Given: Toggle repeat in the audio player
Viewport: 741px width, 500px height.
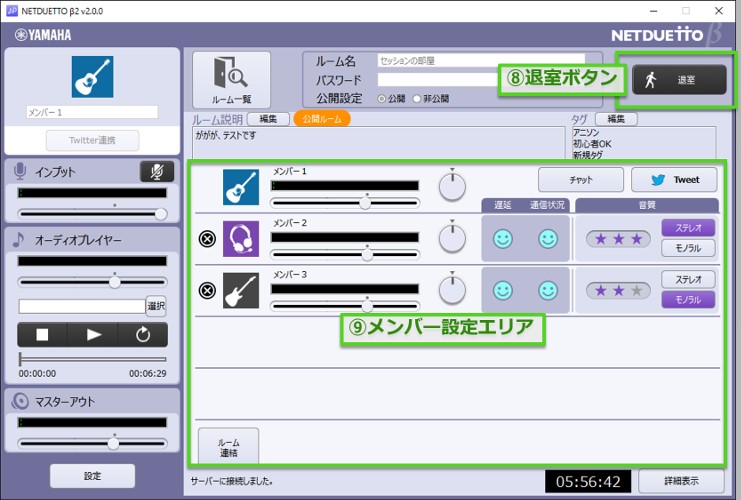Looking at the screenshot, I should click(x=143, y=335).
